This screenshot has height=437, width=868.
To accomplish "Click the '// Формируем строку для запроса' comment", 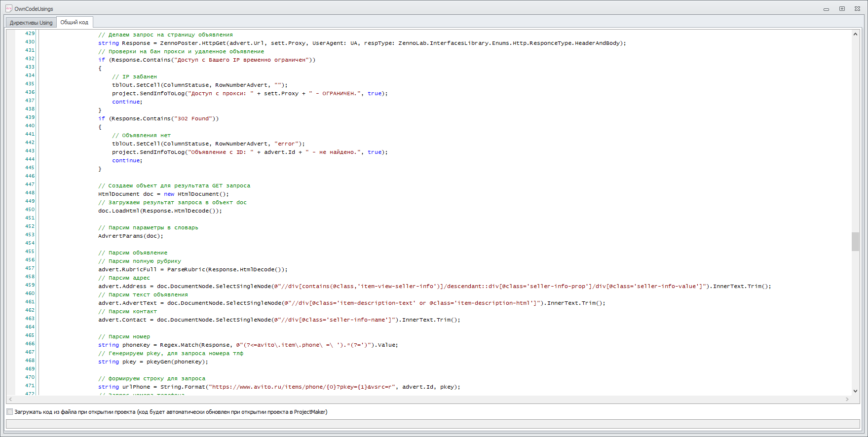I will click(x=151, y=379).
